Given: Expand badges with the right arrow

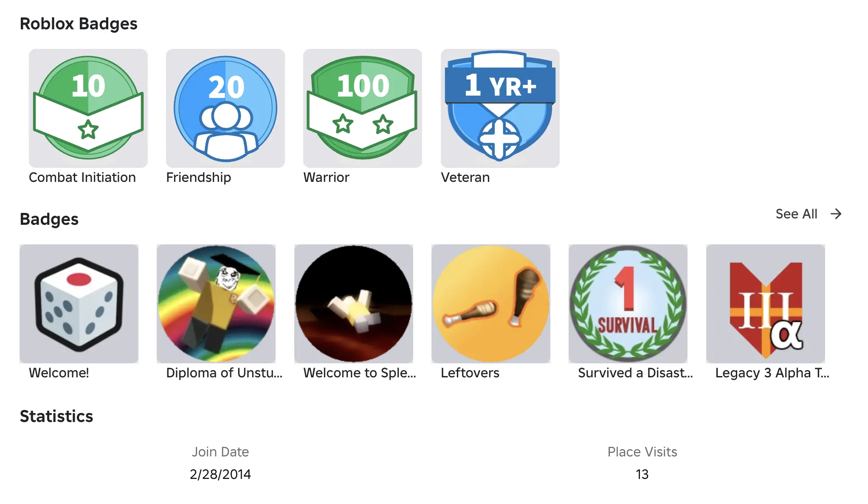Looking at the screenshot, I should pyautogui.click(x=836, y=214).
